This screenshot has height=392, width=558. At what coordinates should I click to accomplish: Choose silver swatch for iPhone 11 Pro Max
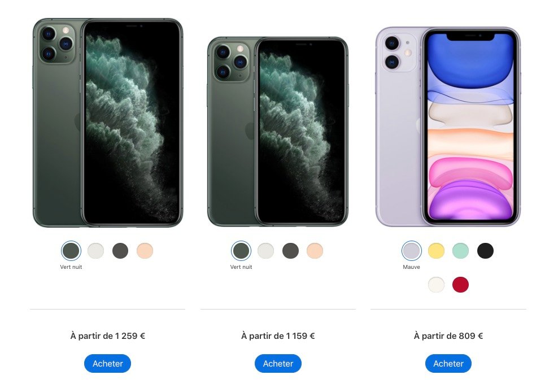pos(95,251)
